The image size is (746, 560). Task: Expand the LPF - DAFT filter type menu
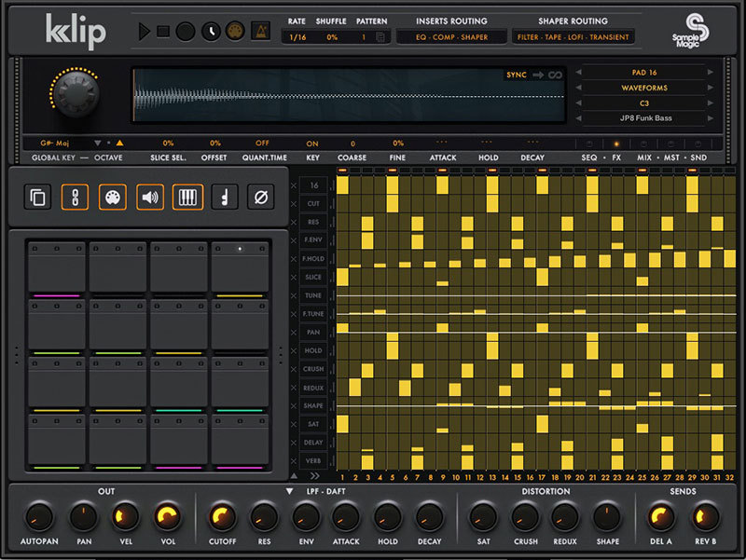[289, 491]
